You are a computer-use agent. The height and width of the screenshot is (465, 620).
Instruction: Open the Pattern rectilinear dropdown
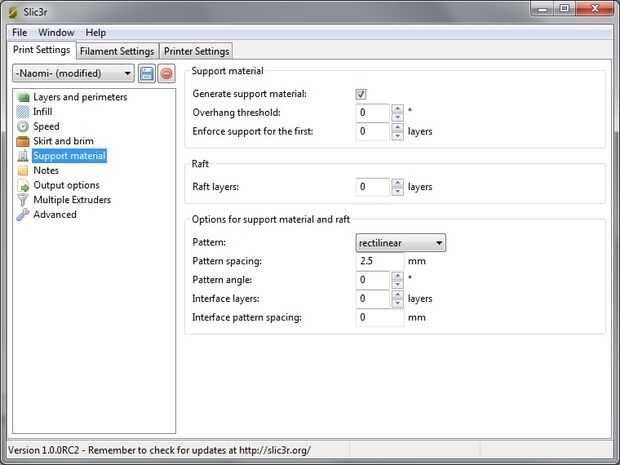[401, 243]
